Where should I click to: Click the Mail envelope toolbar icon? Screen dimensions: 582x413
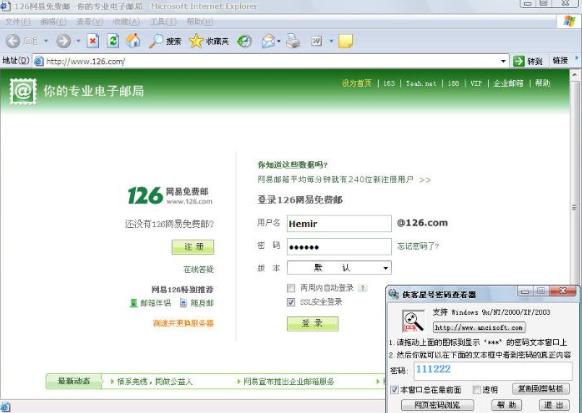[x=268, y=41]
